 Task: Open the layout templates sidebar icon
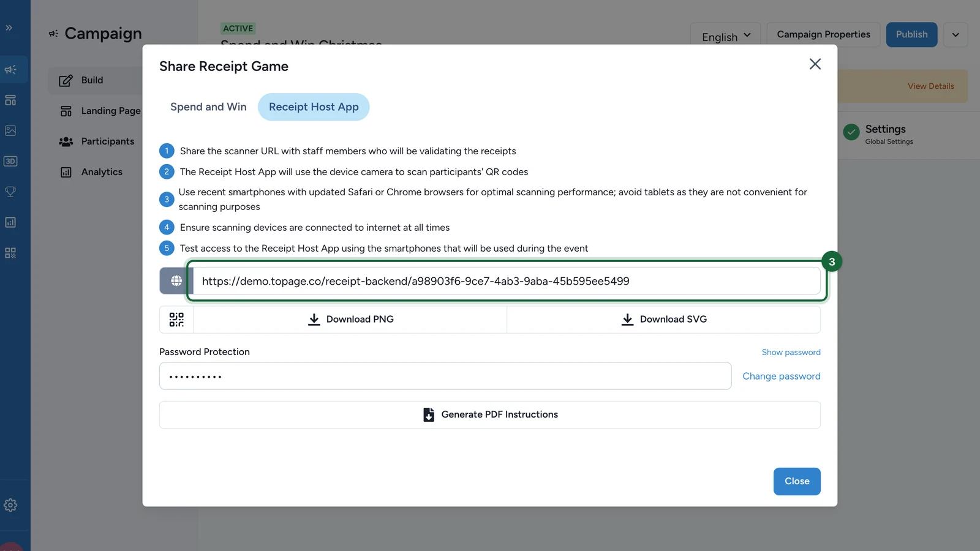tap(10, 100)
